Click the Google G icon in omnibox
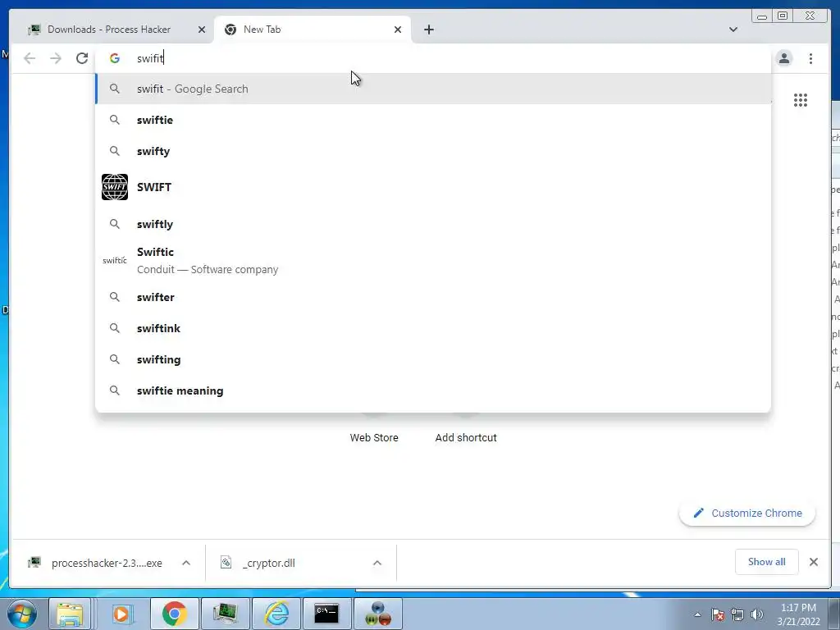The width and height of the screenshot is (840, 630). coord(115,58)
